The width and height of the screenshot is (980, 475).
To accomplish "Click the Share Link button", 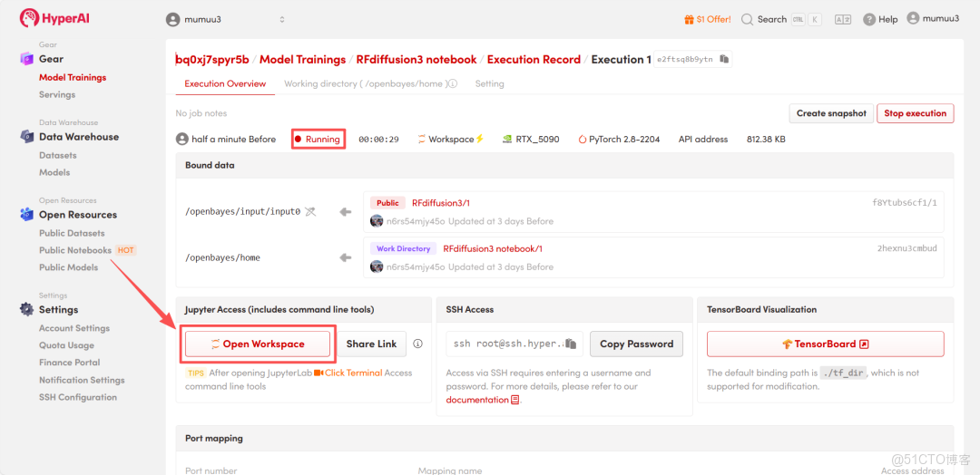I will (371, 344).
